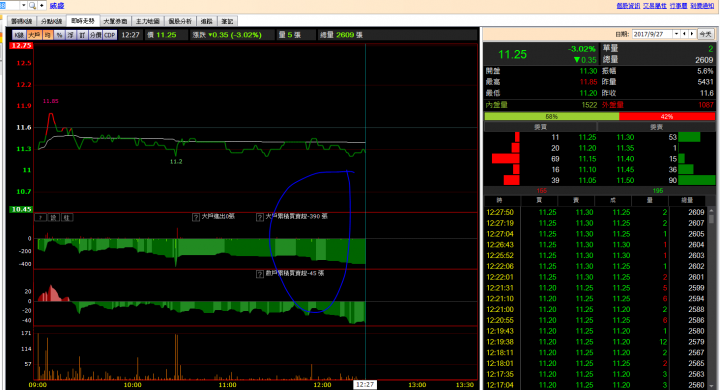The height and width of the screenshot is (390, 720).
Task: Click the red 42% outer volume bar
Action: coord(667,117)
